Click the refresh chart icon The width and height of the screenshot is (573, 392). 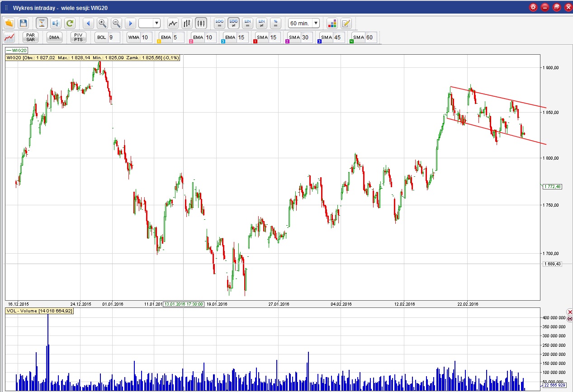69,23
